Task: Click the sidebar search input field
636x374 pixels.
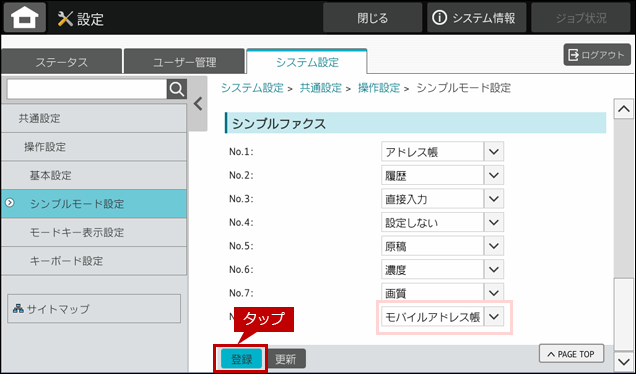Action: click(87, 89)
